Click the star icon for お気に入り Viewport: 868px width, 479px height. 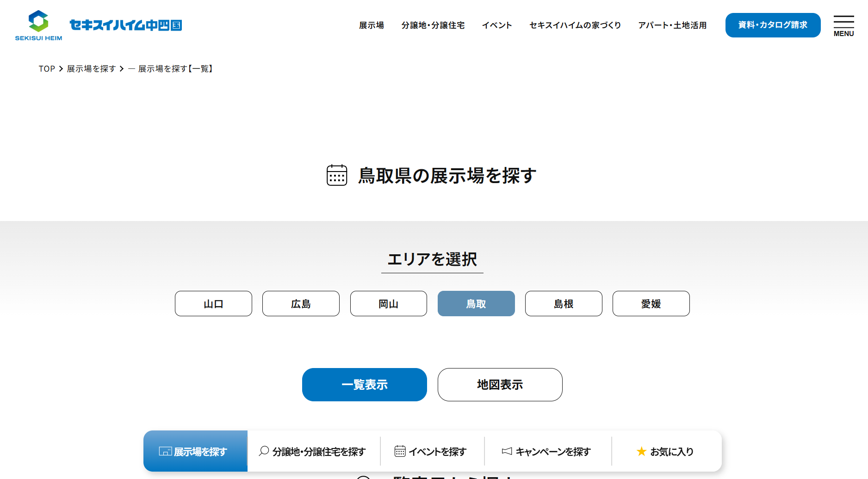(641, 451)
